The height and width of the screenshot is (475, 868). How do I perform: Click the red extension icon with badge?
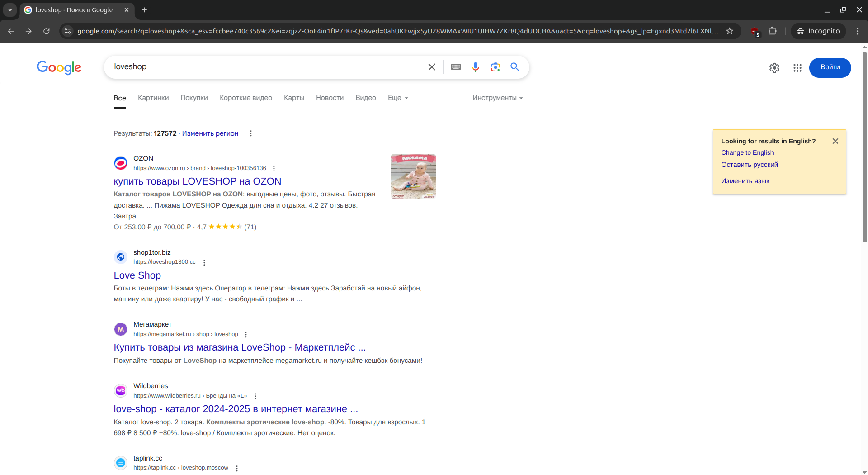pyautogui.click(x=755, y=31)
